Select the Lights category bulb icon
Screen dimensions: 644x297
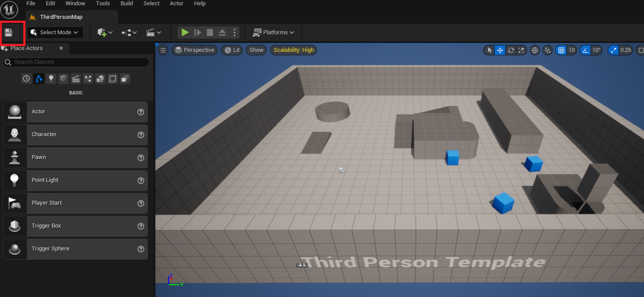tap(51, 79)
